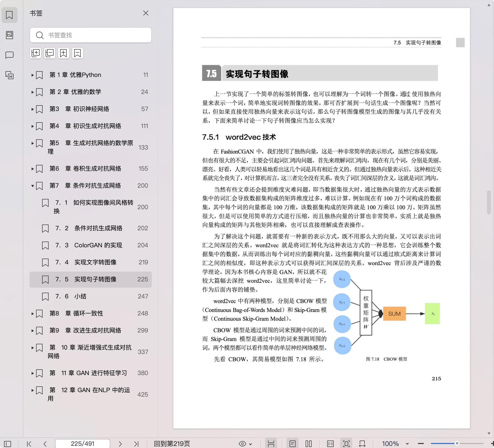Image resolution: width=494 pixels, height=448 pixels.
Task: Click 回到第219页 link
Action: click(x=172, y=444)
